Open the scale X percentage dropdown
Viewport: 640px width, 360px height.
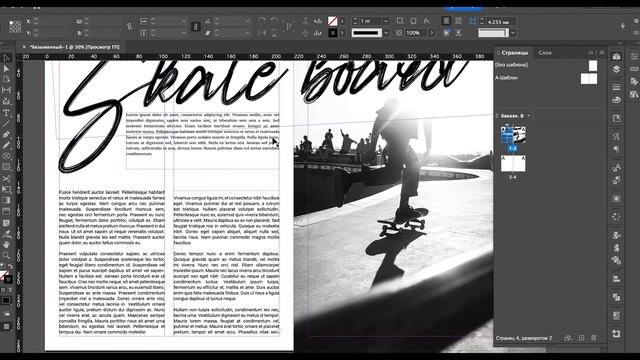click(184, 21)
